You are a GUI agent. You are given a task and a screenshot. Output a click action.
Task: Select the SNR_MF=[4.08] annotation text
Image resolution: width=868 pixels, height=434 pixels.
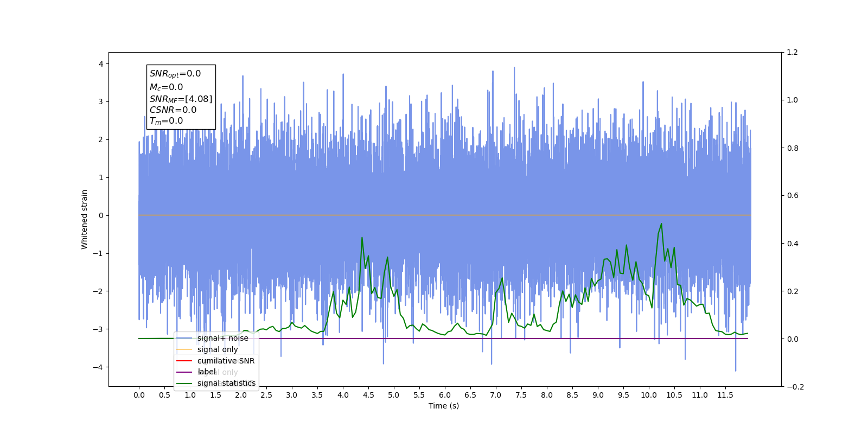click(x=181, y=99)
